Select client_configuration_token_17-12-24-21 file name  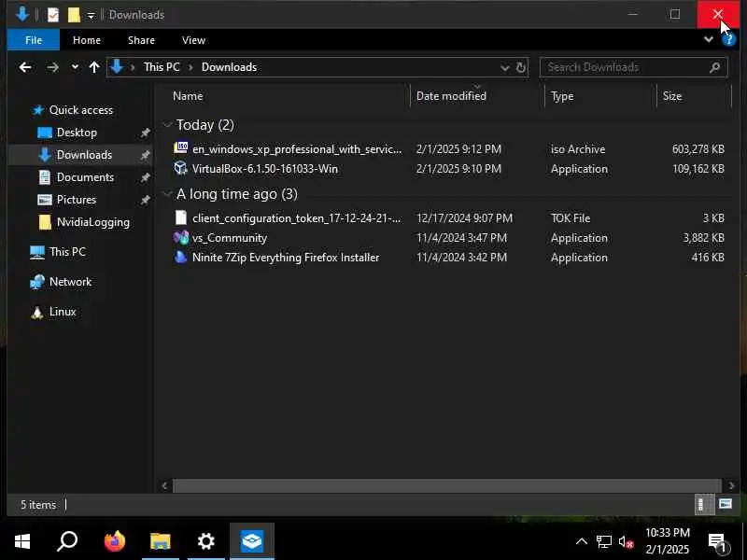(x=296, y=218)
